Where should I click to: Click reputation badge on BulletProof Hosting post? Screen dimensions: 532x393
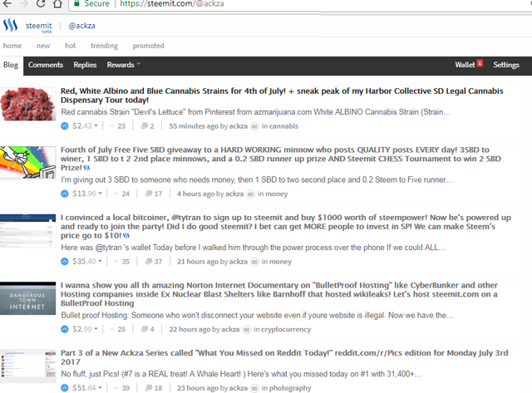tap(247, 329)
